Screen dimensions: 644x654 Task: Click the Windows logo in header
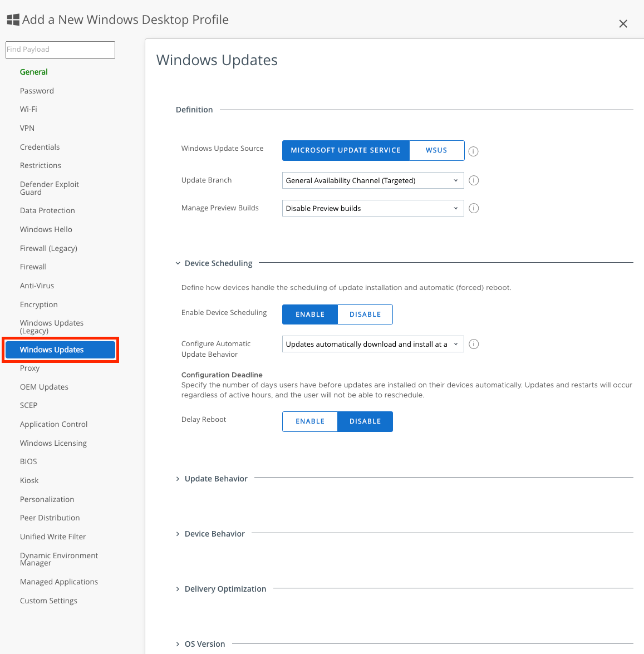pyautogui.click(x=13, y=20)
